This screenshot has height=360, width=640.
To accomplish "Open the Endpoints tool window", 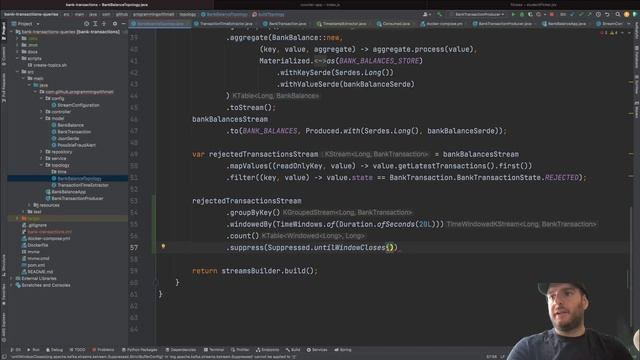I will click(267, 350).
